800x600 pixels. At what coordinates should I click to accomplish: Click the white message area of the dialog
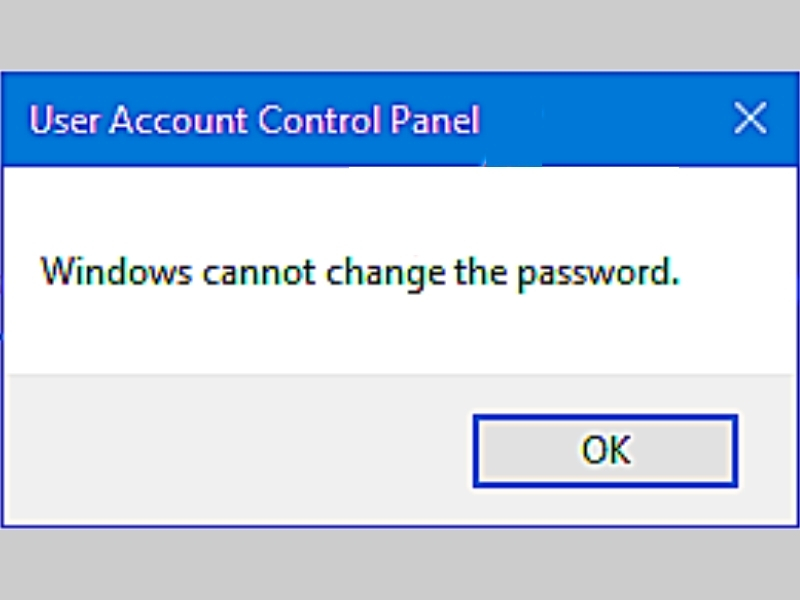click(400, 320)
